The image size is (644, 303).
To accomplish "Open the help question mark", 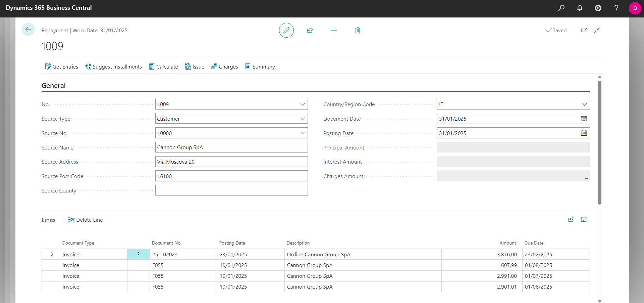I will coord(616,8).
